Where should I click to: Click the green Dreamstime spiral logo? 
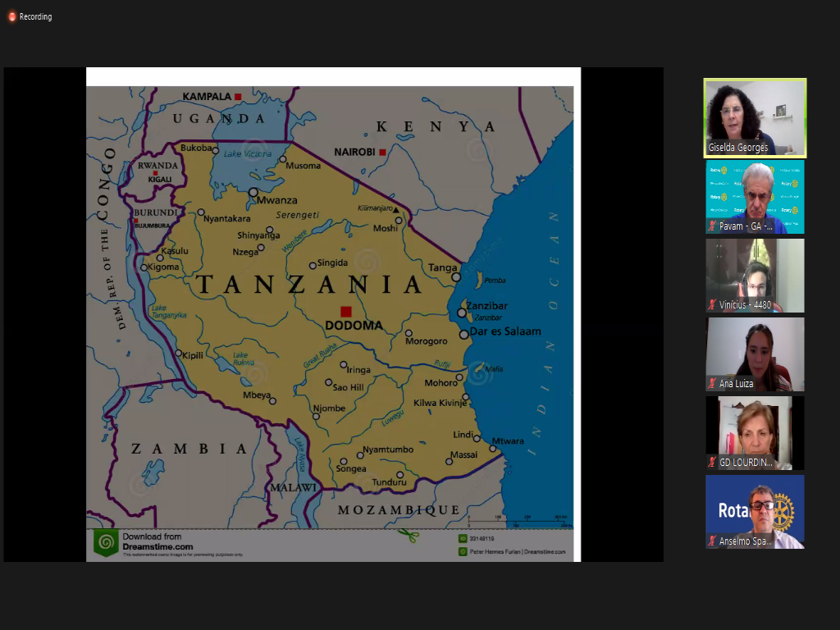[x=106, y=543]
